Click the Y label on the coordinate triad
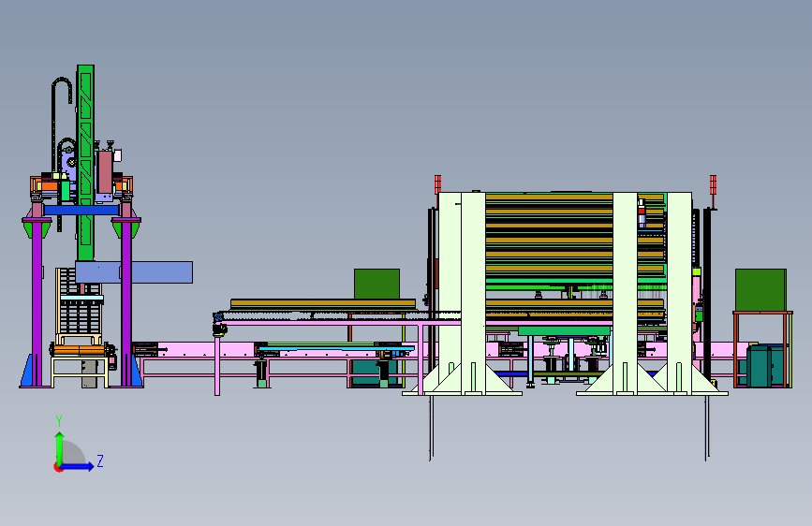812x526 pixels. pyautogui.click(x=59, y=421)
